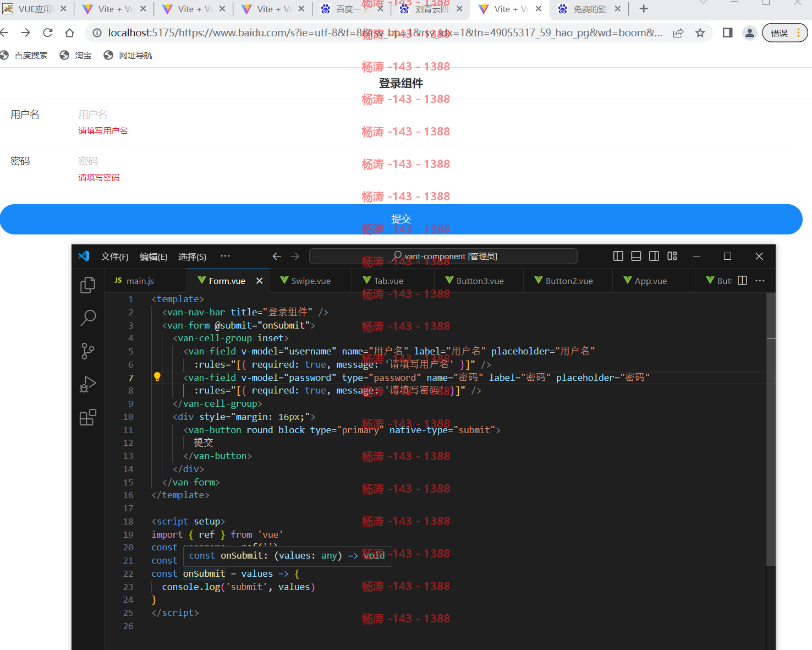Click the 错误 update button in browser

[x=785, y=33]
